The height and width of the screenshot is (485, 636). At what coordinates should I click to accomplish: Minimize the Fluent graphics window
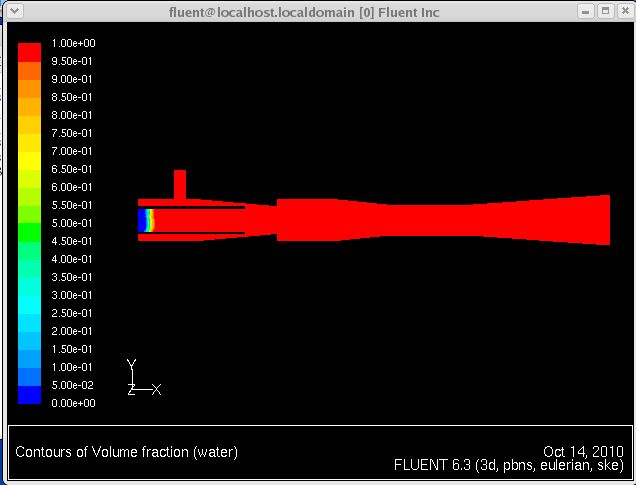click(x=586, y=12)
